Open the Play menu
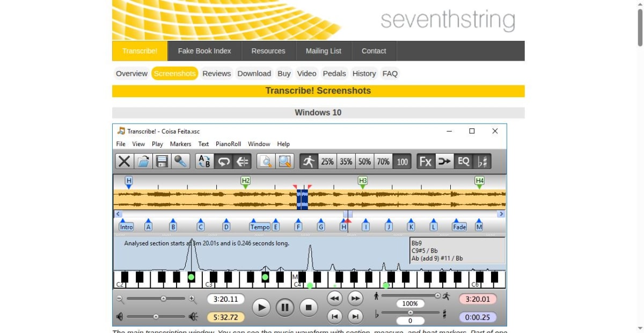This screenshot has width=644, height=333. tap(157, 144)
